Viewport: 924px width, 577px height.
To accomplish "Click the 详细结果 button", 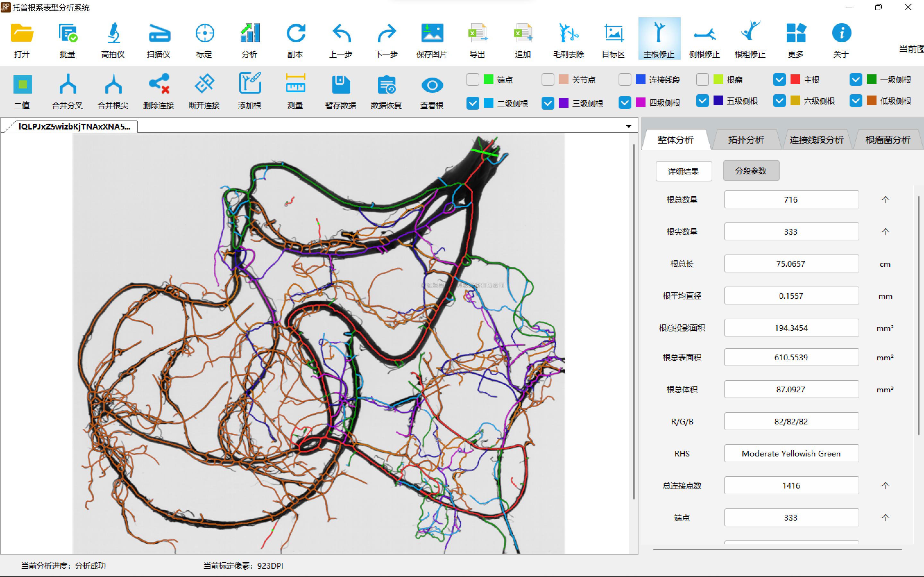I will click(683, 171).
